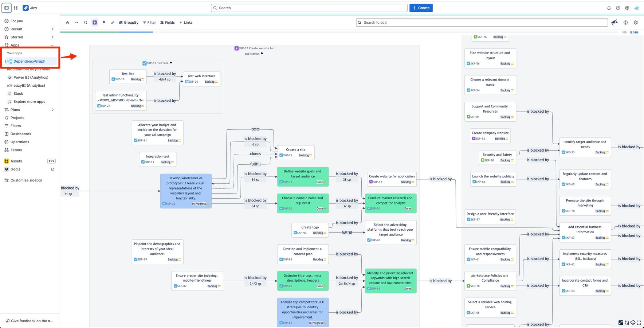
Task: Click the refresh arrows icon in graph toolbar
Action: coord(86,23)
